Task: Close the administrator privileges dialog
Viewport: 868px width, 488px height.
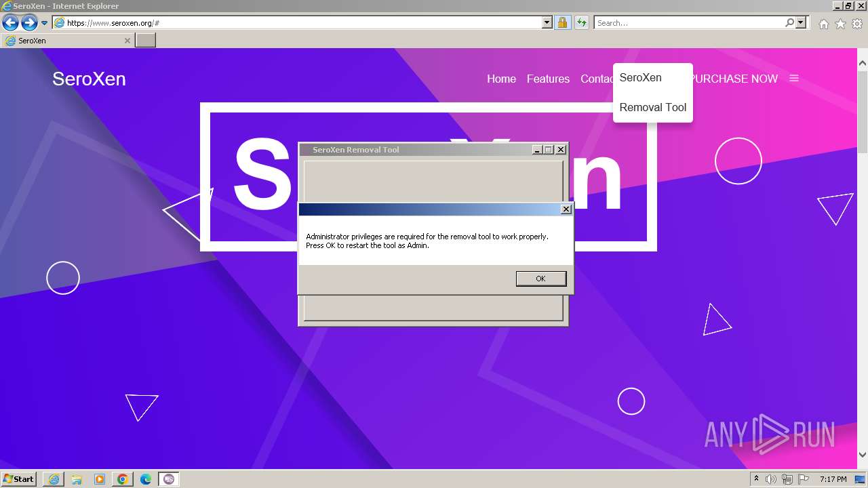Action: (566, 209)
